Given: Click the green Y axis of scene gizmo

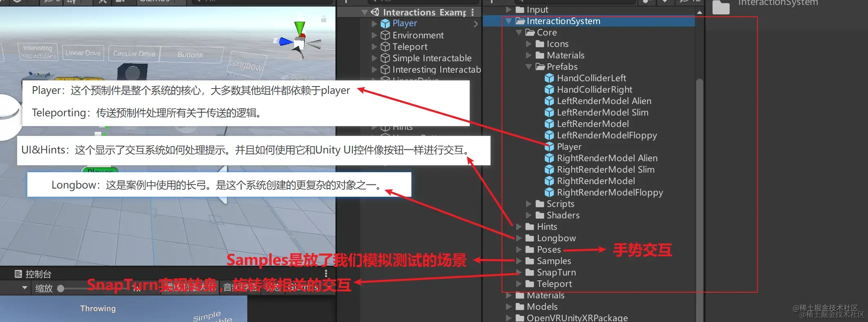Looking at the screenshot, I should click(300, 28).
